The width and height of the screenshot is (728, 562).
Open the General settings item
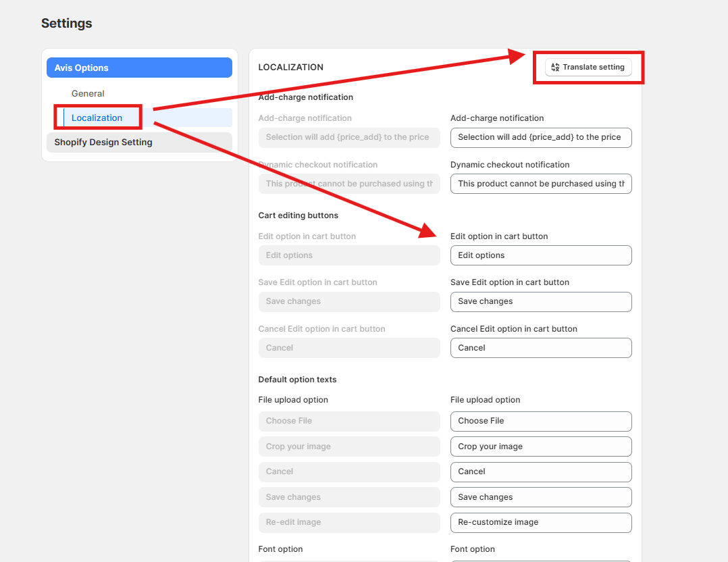click(88, 93)
